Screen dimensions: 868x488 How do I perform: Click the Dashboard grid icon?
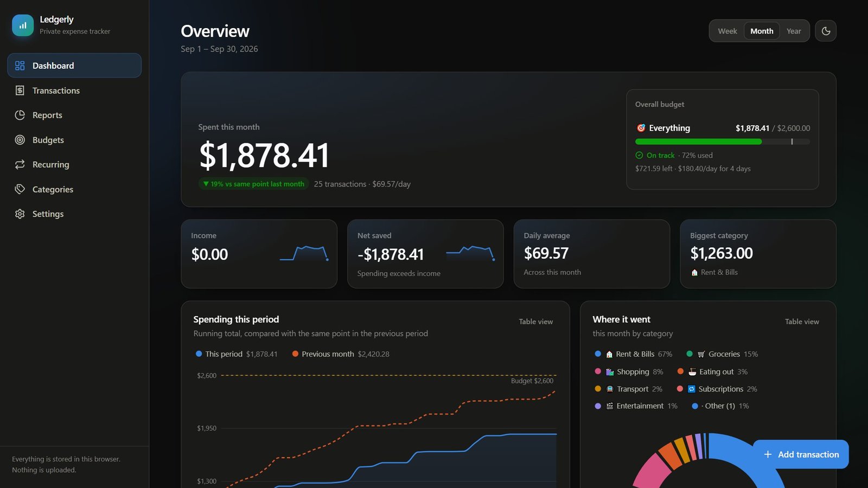coord(20,66)
